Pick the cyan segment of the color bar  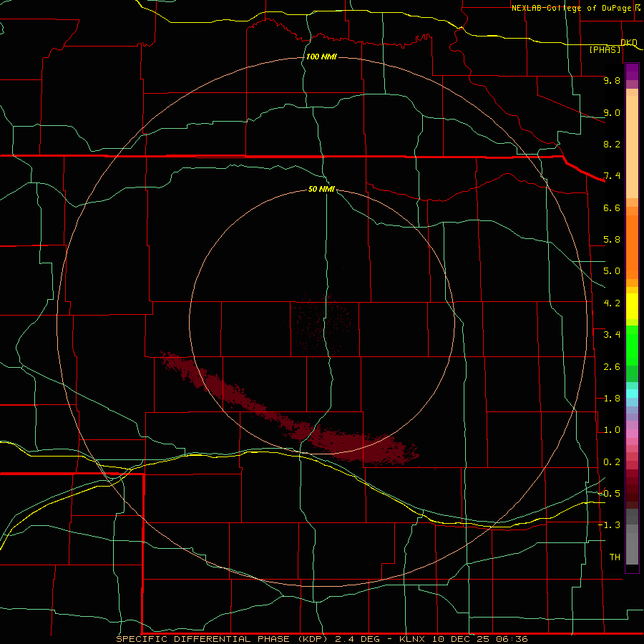tap(632, 394)
